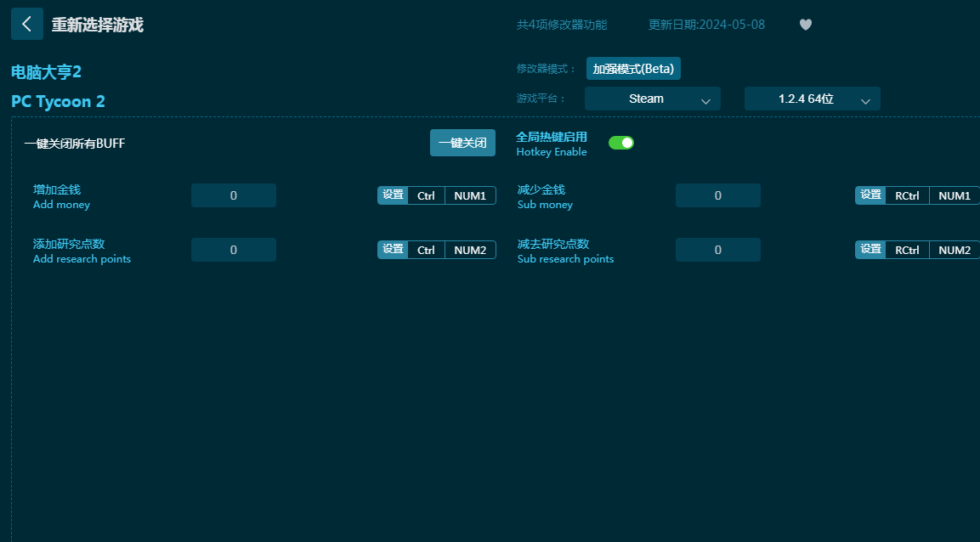
Task: Click 设置 for Sub money hotkey
Action: pos(870,195)
